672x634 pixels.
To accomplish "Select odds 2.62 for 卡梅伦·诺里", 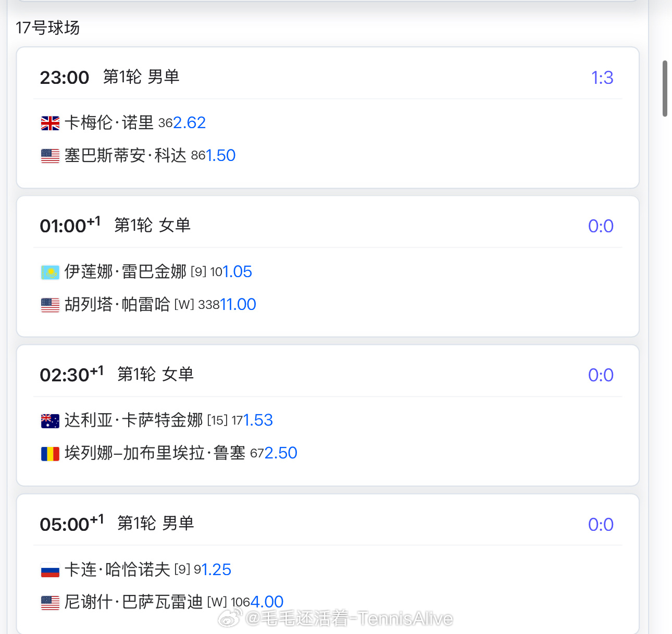I will [x=190, y=122].
